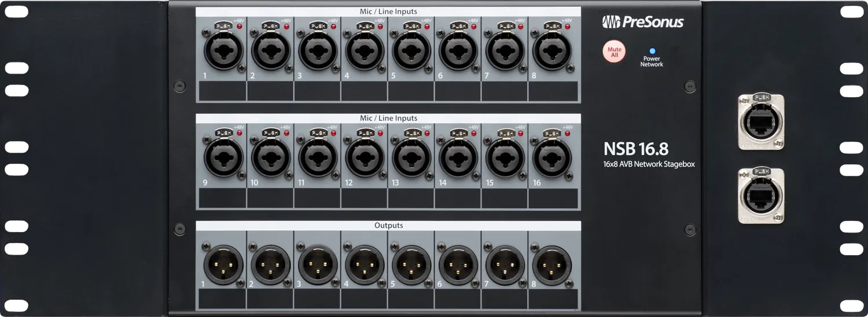Click the 'Power Network' label
Viewport: 868px width, 317px height.
point(652,61)
